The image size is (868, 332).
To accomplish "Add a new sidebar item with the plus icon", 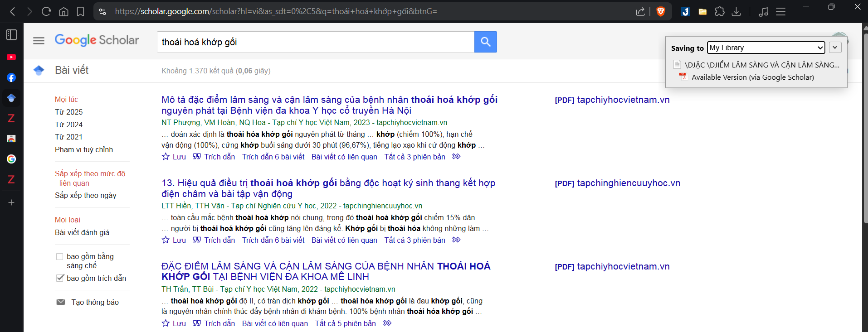I will pyautogui.click(x=11, y=202).
